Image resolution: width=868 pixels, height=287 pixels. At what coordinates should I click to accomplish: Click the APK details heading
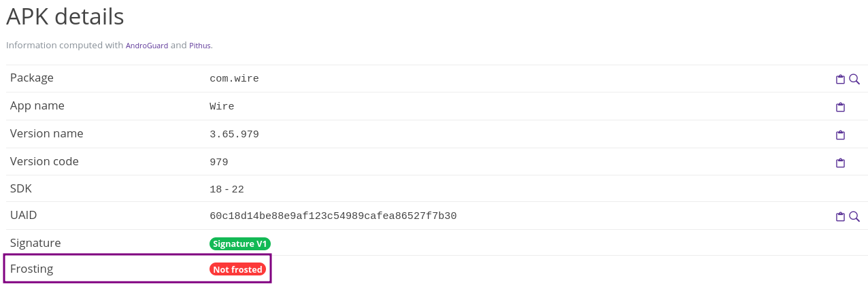pos(65,16)
